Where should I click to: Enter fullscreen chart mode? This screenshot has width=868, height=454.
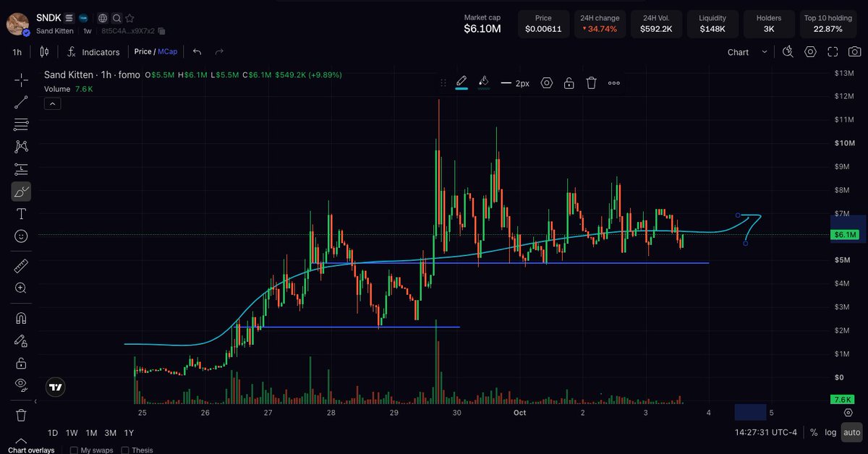click(833, 52)
